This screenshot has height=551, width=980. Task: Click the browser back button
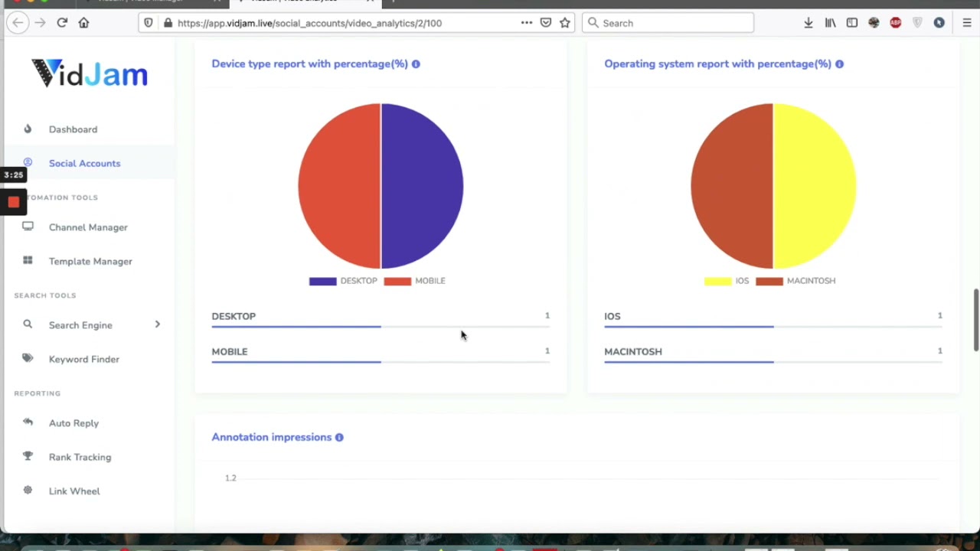pos(18,23)
